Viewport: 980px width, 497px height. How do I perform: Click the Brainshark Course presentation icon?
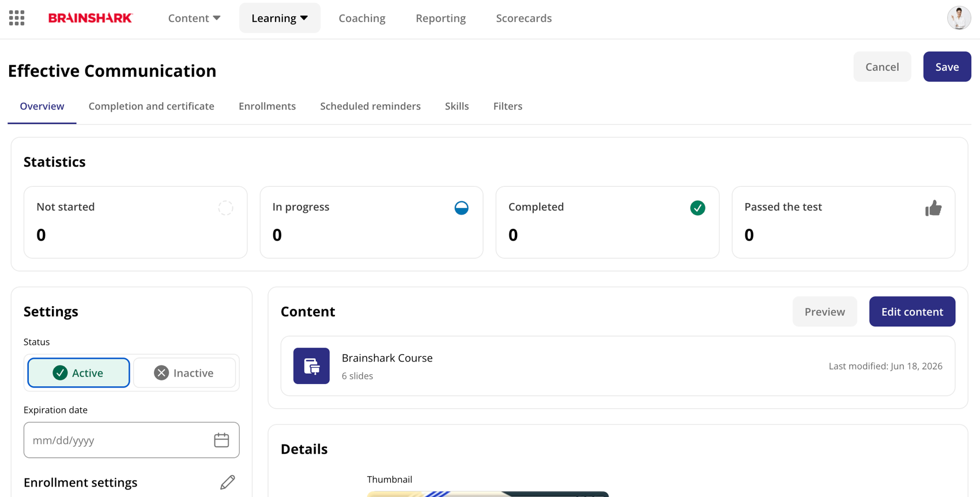(311, 366)
